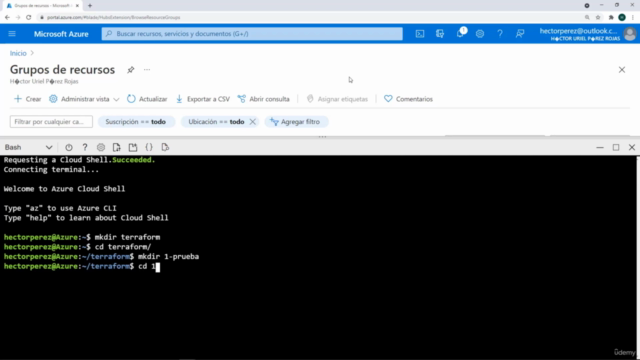Pin Grupos de recursos to dashboard

pos(131,70)
